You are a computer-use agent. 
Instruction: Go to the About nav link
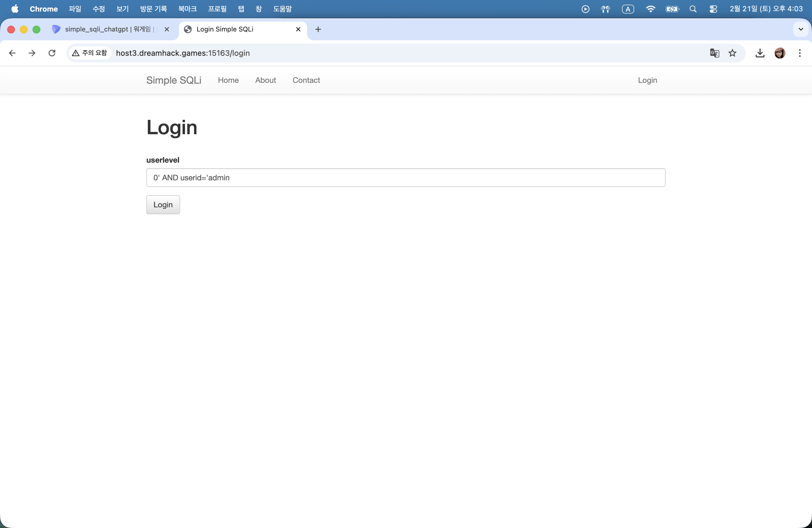pos(265,80)
